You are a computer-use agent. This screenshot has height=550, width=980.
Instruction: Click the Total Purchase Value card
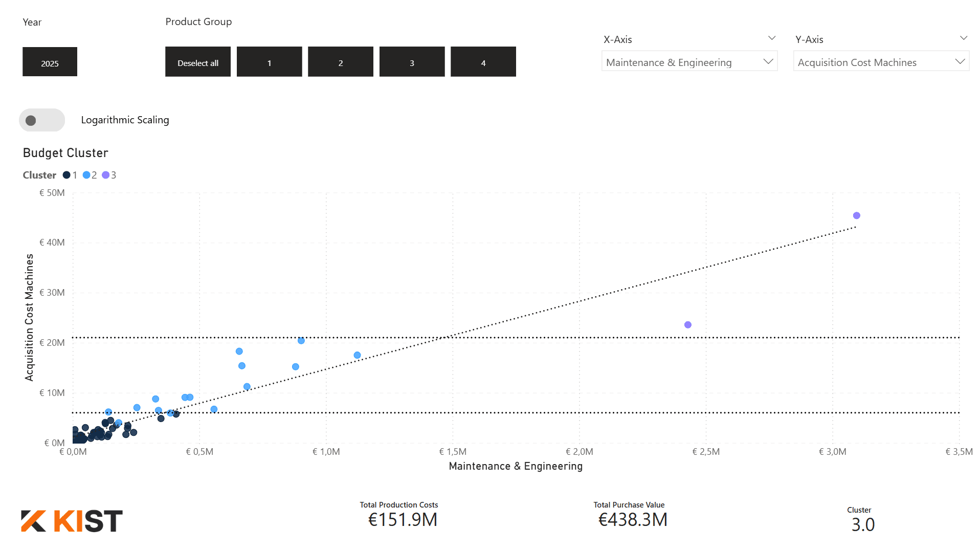pos(632,515)
